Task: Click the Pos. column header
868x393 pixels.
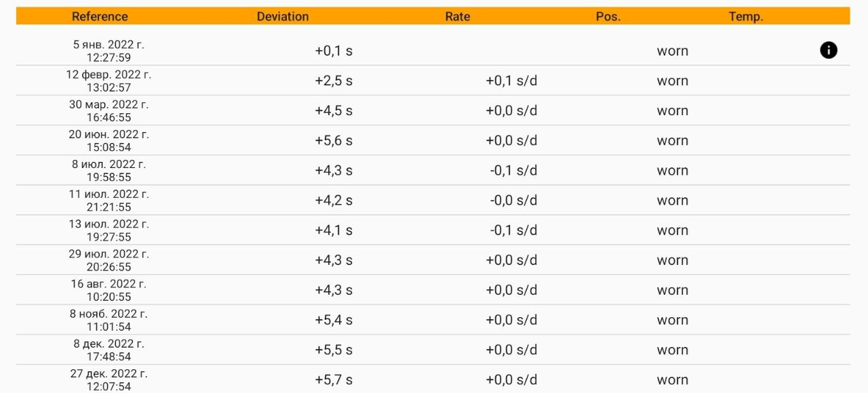Action: click(x=608, y=16)
